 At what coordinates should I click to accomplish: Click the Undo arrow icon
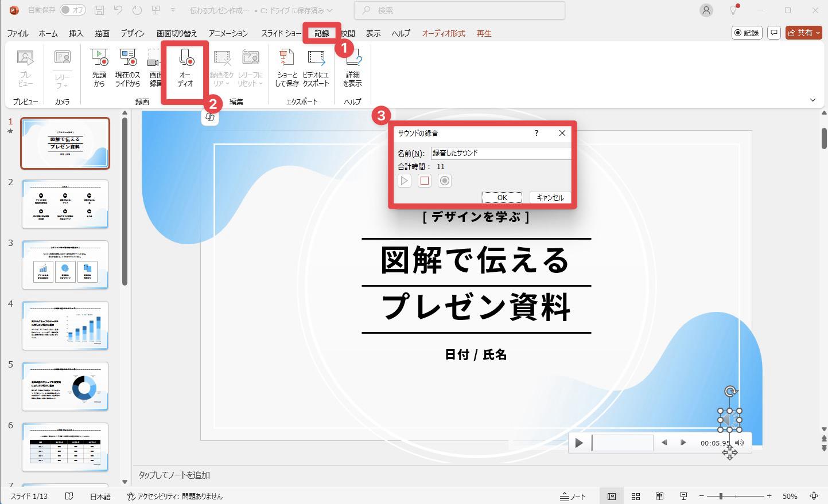coord(118,10)
